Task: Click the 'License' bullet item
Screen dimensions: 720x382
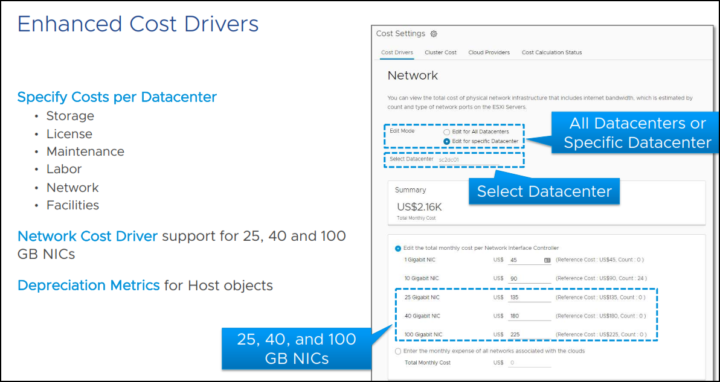Action: tap(69, 134)
